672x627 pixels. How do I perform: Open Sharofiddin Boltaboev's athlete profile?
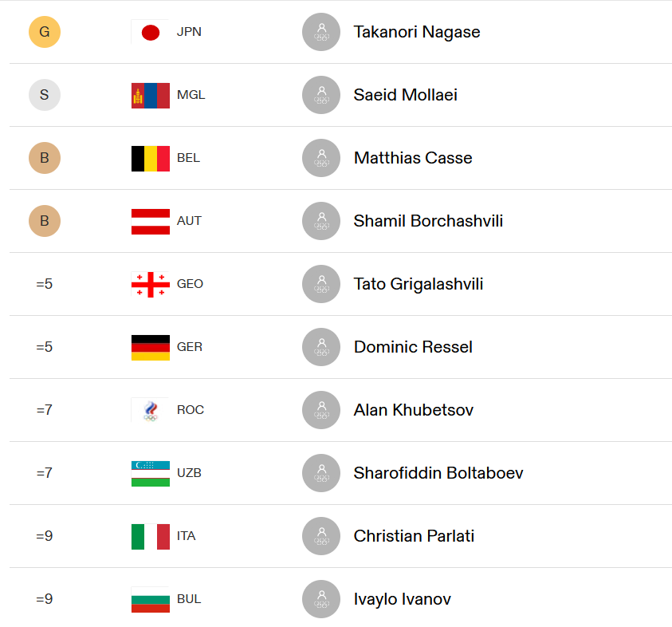pyautogui.click(x=438, y=473)
